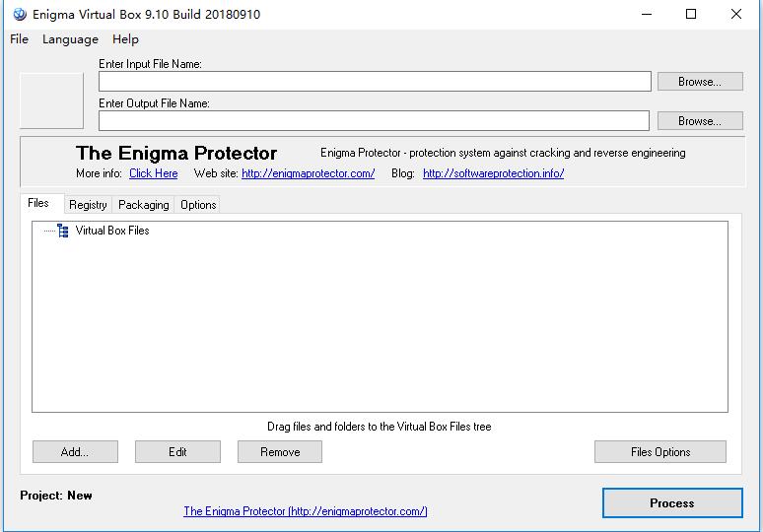Open the bottom Enigma Protector link
763x532 pixels.
(306, 511)
